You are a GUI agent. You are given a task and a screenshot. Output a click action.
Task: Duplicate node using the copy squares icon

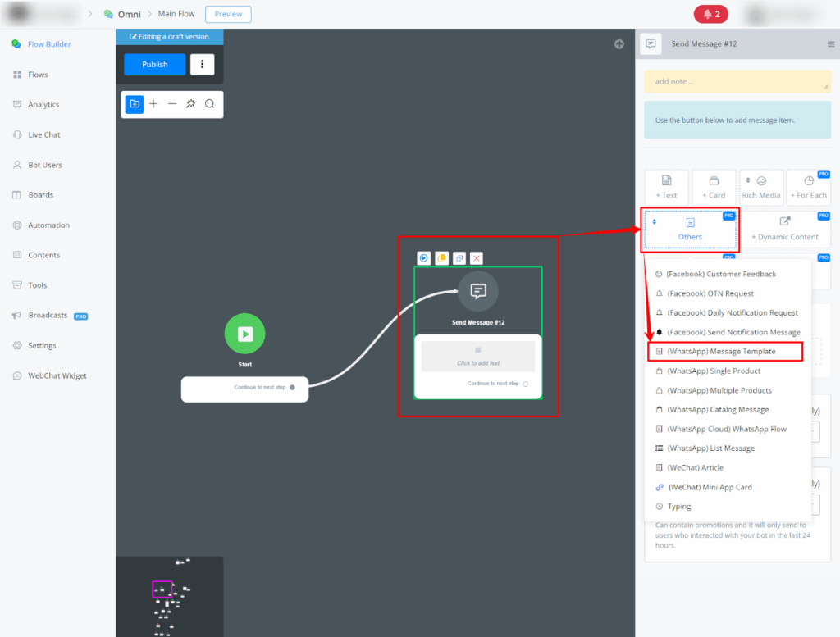459,258
